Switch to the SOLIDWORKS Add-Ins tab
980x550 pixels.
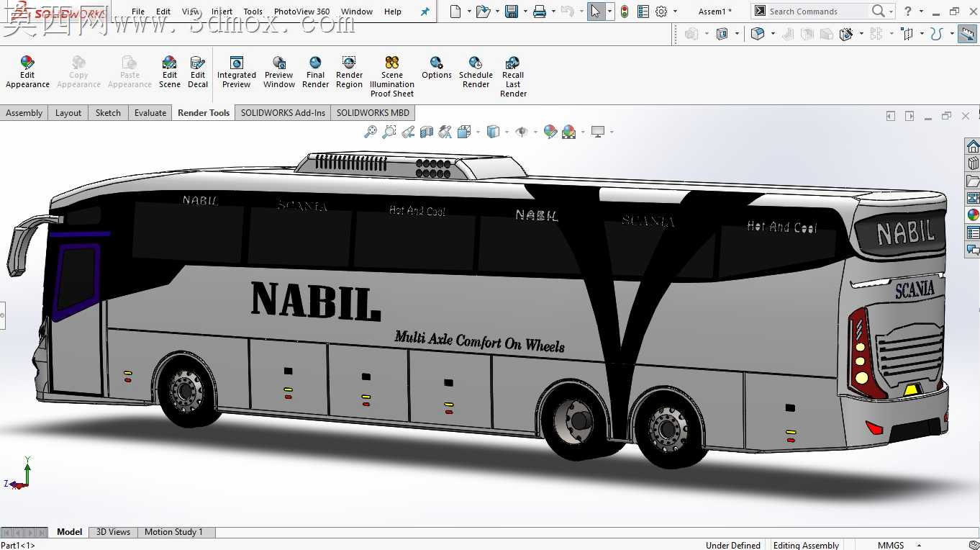[283, 112]
